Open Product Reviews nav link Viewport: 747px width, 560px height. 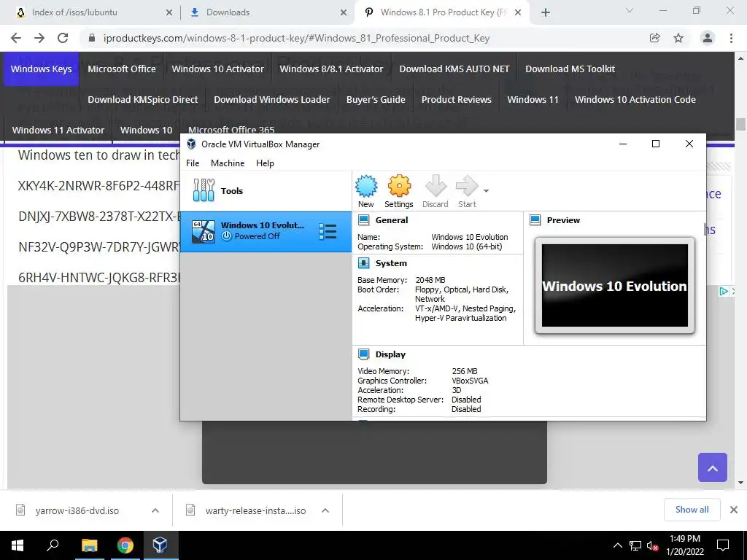[456, 99]
